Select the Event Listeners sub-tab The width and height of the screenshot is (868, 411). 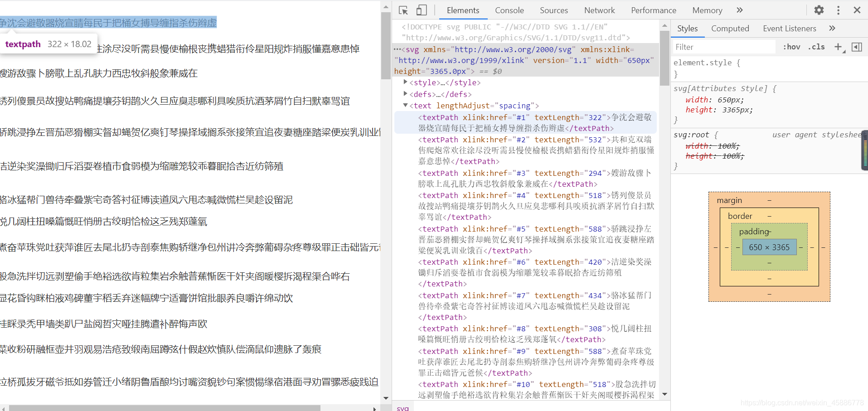click(x=789, y=28)
